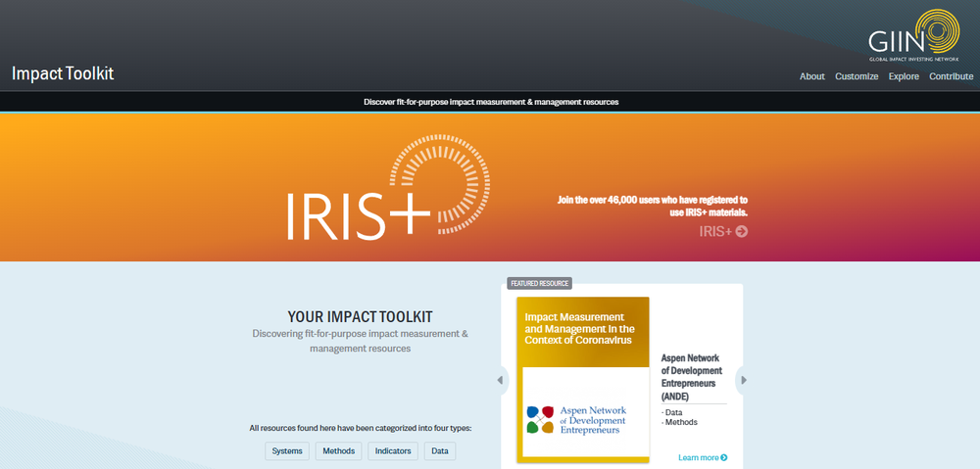Go to previous featured resource arrow
980x469 pixels.
coord(500,380)
